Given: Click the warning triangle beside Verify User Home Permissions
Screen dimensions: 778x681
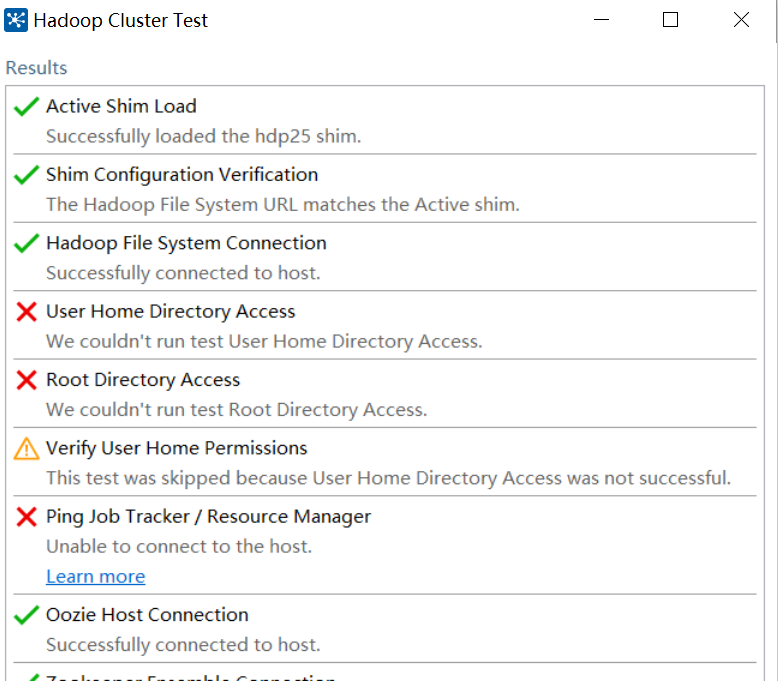Looking at the screenshot, I should (x=26, y=448).
